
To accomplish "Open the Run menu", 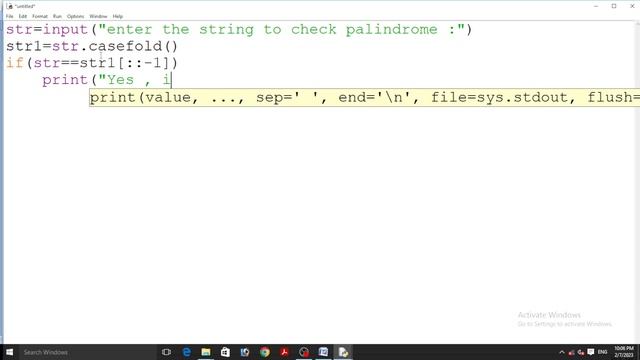I will point(57,16).
